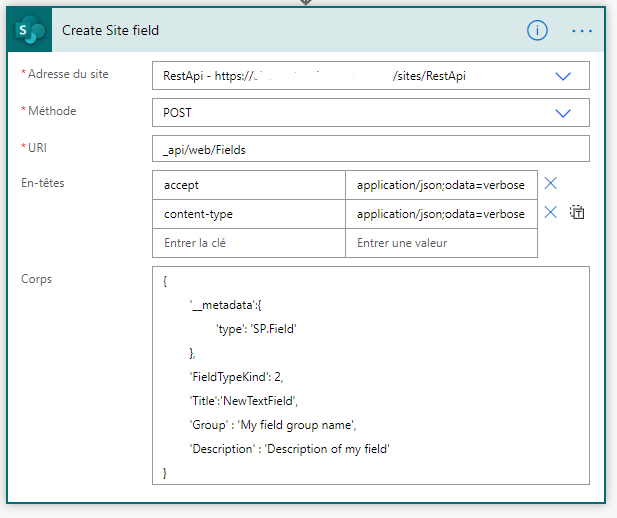Image resolution: width=617 pixels, height=518 pixels.
Task: Click the Entrer une valeur field
Action: [441, 243]
